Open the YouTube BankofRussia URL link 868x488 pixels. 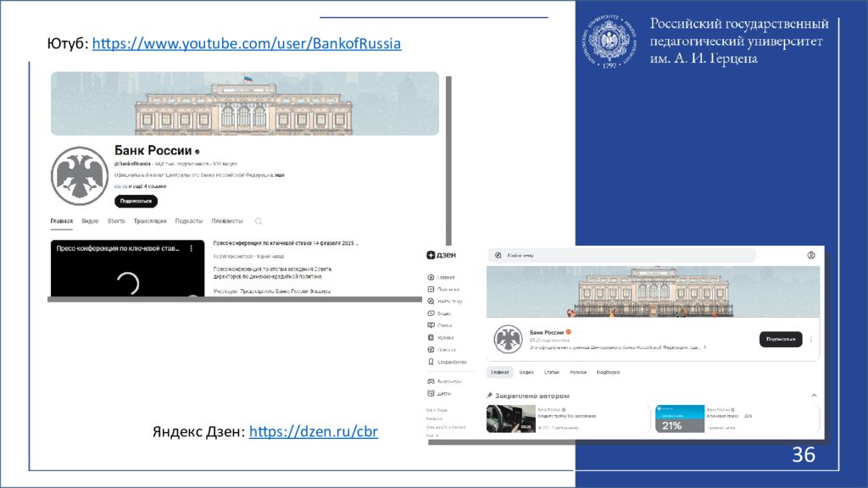[x=247, y=43]
